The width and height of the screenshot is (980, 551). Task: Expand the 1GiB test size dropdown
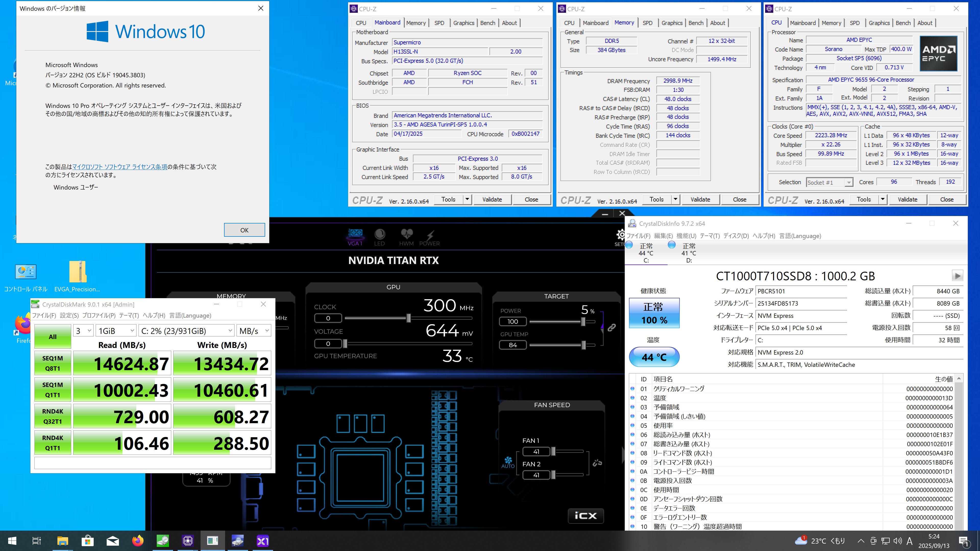116,331
